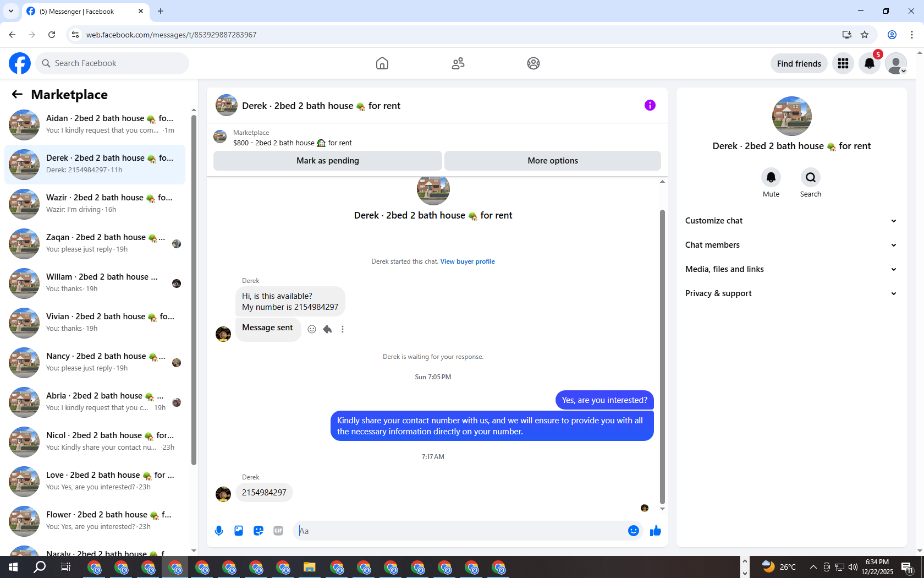Open the Windows Start menu
924x578 pixels.
click(x=13, y=567)
